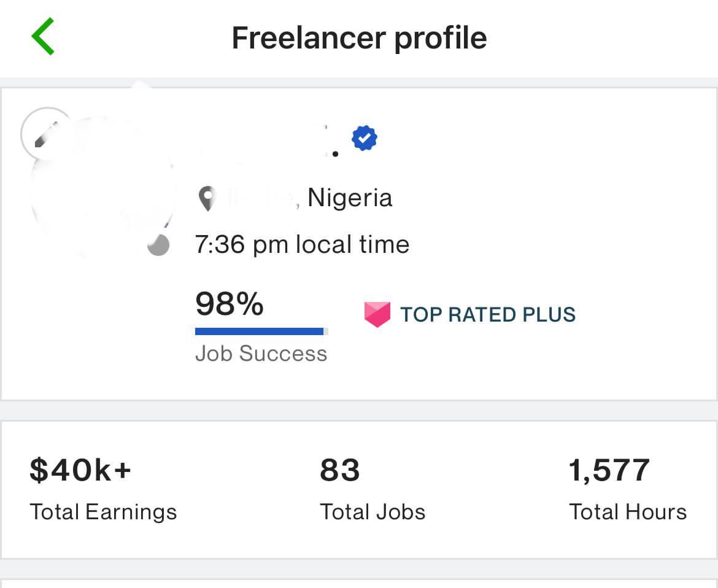Viewport: 718px width, 588px height.
Task: Select the Job Success label
Action: [x=261, y=354]
